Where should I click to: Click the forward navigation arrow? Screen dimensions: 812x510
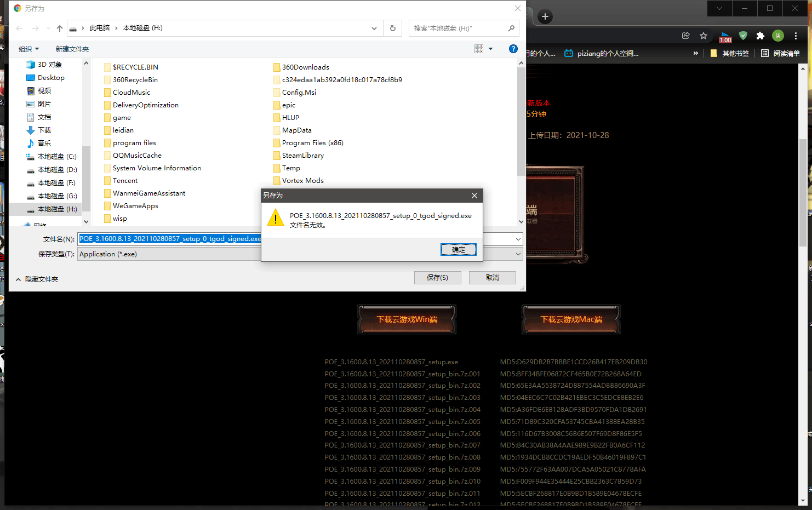pyautogui.click(x=36, y=28)
